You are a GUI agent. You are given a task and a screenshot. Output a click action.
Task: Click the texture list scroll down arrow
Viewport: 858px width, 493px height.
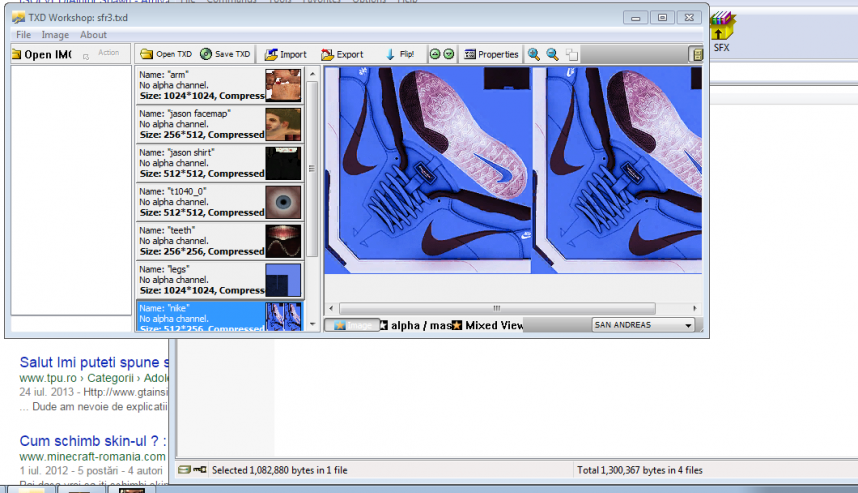pos(312,324)
